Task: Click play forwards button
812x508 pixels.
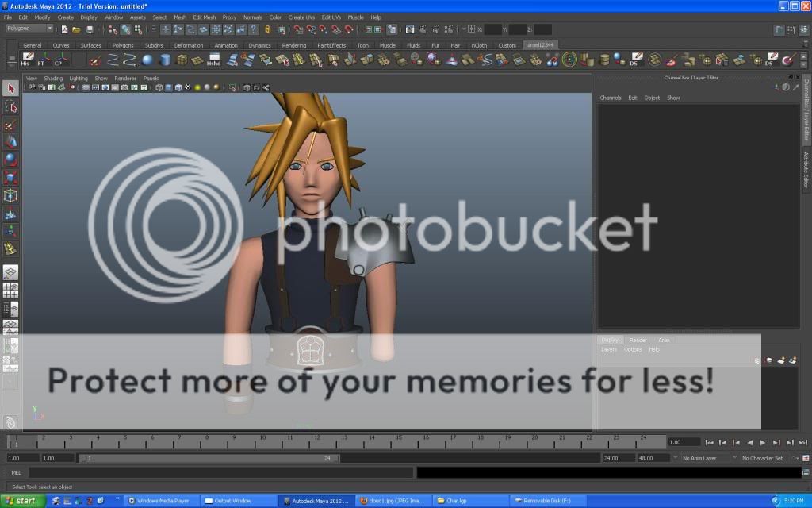Action: click(x=763, y=443)
